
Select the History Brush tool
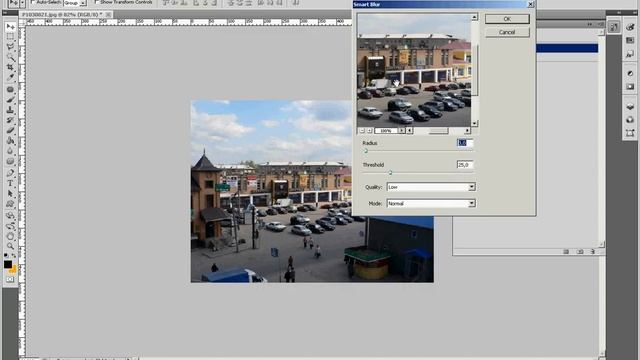pyautogui.click(x=10, y=120)
